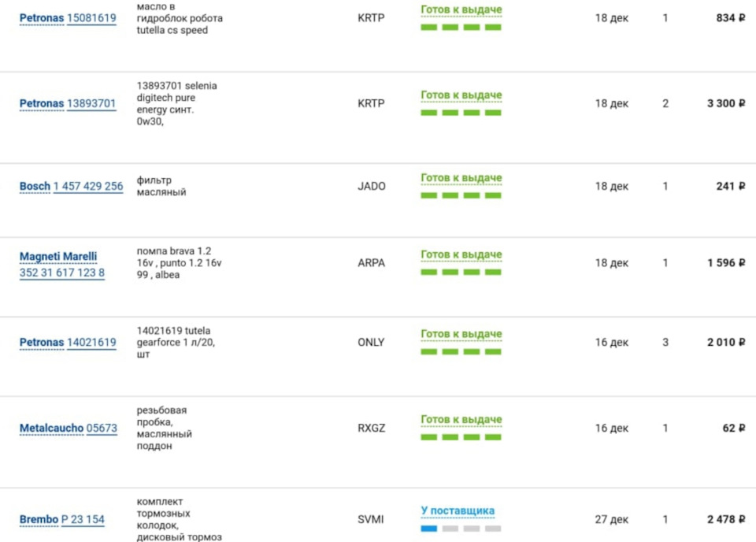Image resolution: width=756 pixels, height=542 pixels.
Task: Click Petronas brand beside part 15081619
Action: 42,18
